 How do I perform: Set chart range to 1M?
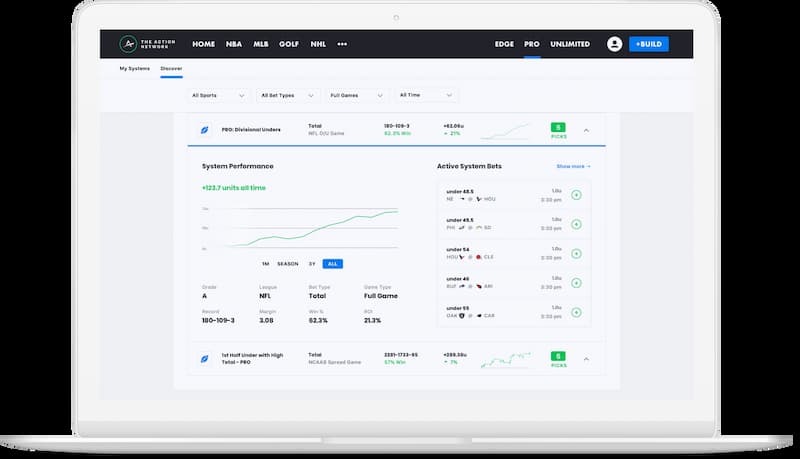[265, 264]
